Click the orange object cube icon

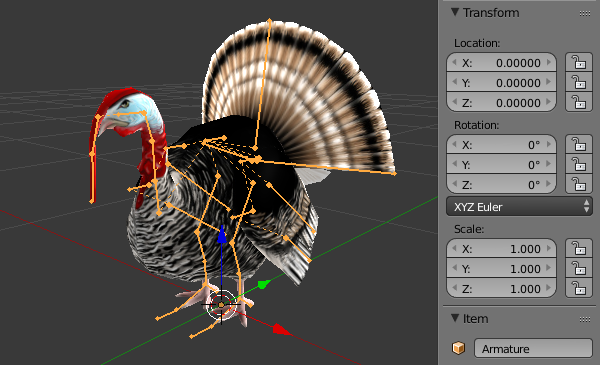coord(458,348)
